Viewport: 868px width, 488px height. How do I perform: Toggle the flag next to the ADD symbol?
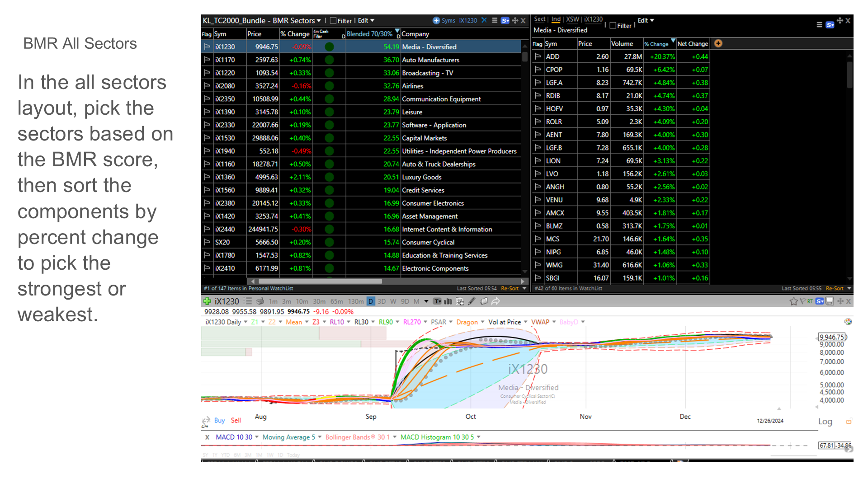(538, 56)
